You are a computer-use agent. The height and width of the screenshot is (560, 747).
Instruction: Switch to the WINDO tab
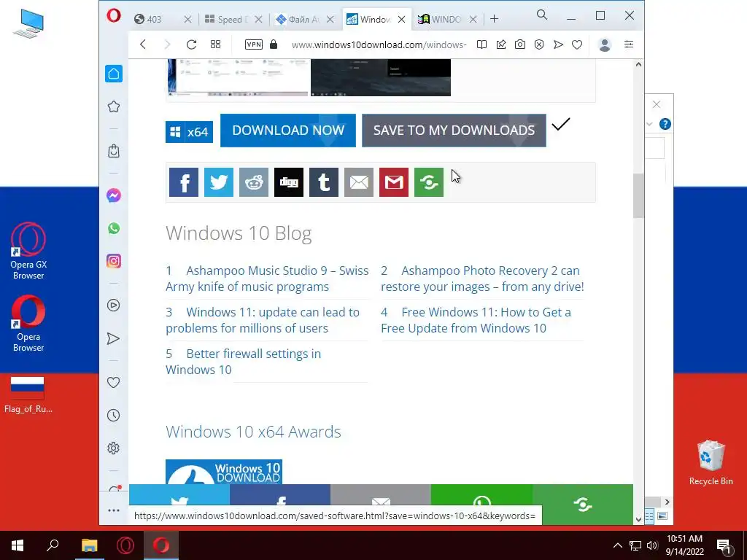tap(440, 19)
